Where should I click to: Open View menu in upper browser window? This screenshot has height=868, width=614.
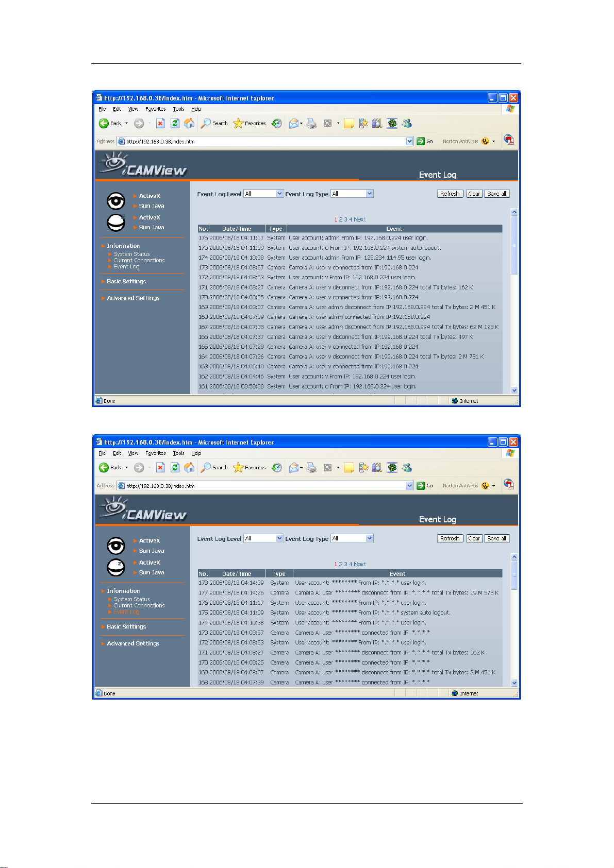tap(134, 109)
